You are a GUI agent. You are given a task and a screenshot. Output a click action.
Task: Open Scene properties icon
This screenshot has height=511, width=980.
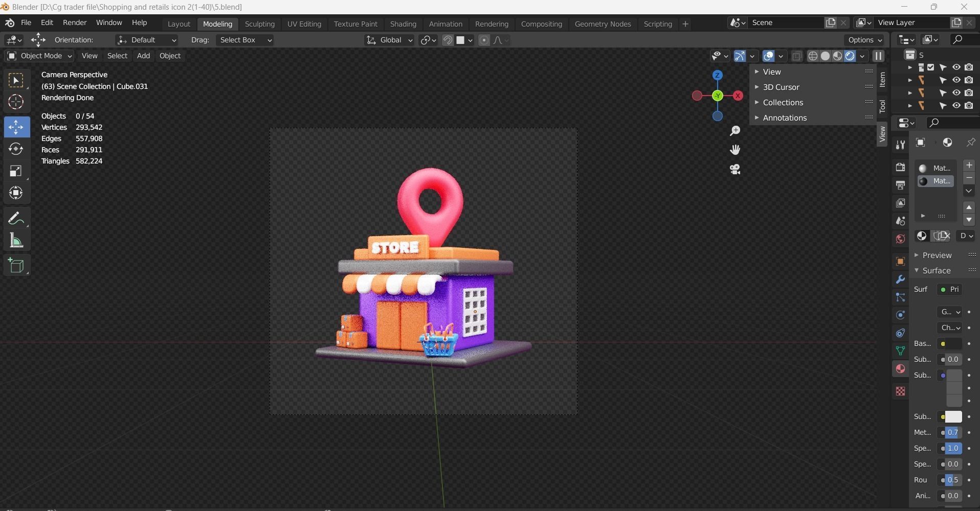point(900,221)
